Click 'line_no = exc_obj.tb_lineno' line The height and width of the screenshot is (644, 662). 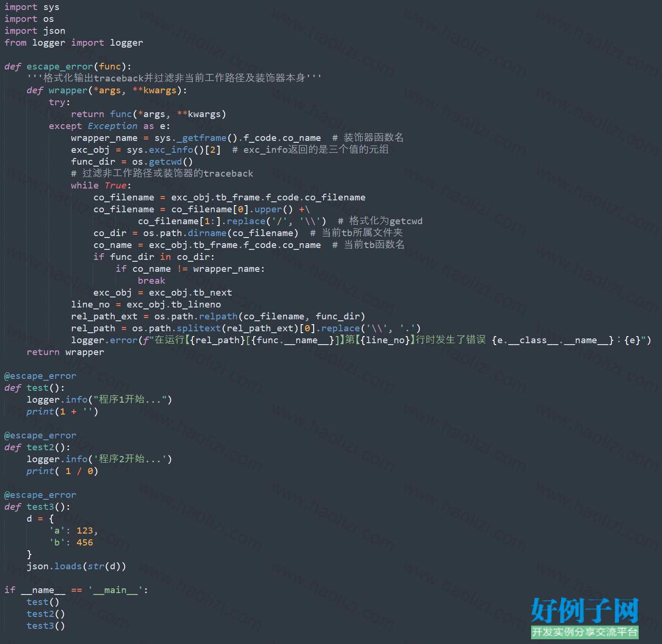tap(146, 305)
